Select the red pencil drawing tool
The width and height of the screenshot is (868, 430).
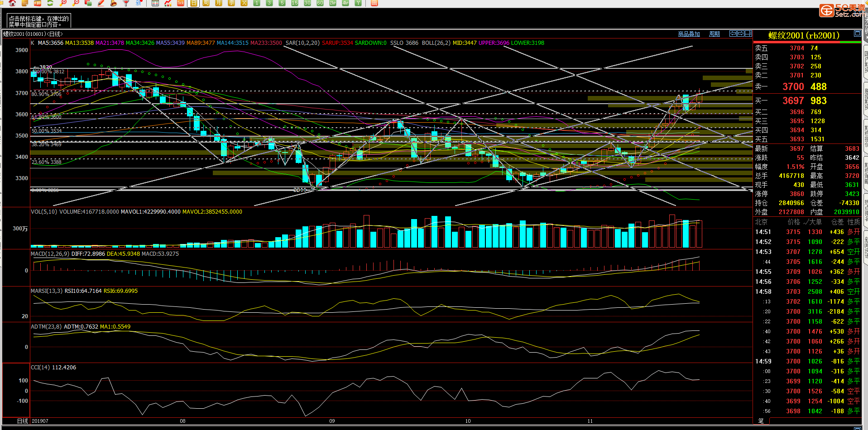point(101,3)
